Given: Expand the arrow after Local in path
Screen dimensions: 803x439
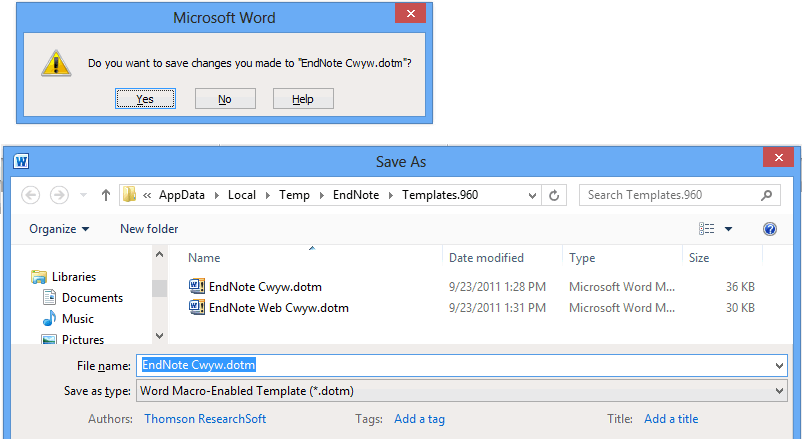Looking at the screenshot, I should 267,195.
